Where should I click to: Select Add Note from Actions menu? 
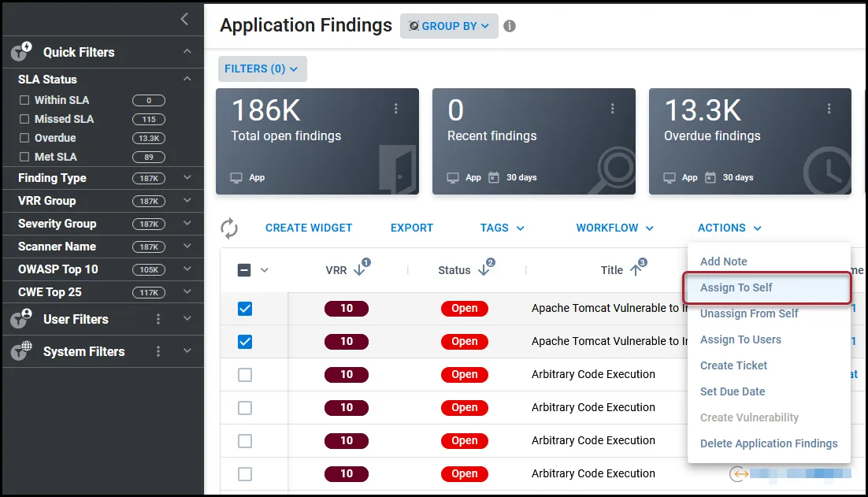point(724,261)
